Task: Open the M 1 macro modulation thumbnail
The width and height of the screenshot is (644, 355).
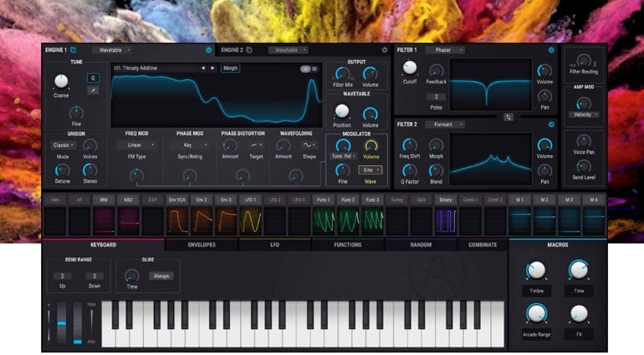Action: pos(519,221)
